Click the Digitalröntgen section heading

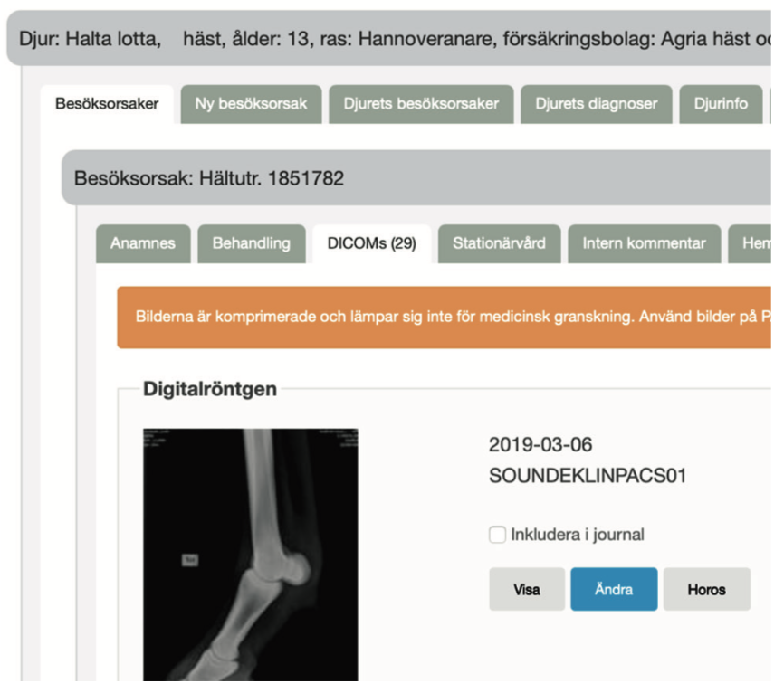coord(210,390)
